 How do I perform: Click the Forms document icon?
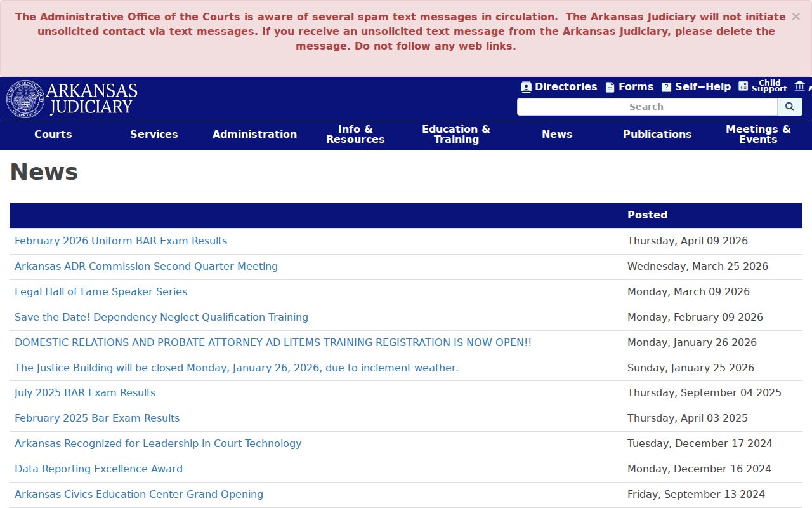pyautogui.click(x=610, y=87)
